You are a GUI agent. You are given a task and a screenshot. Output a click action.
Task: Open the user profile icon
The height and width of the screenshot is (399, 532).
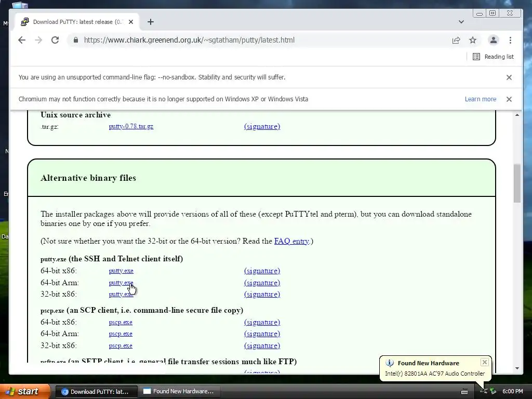[x=494, y=40]
